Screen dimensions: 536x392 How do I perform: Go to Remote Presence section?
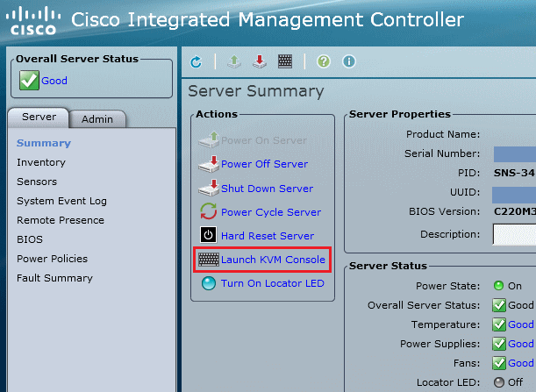(x=61, y=220)
